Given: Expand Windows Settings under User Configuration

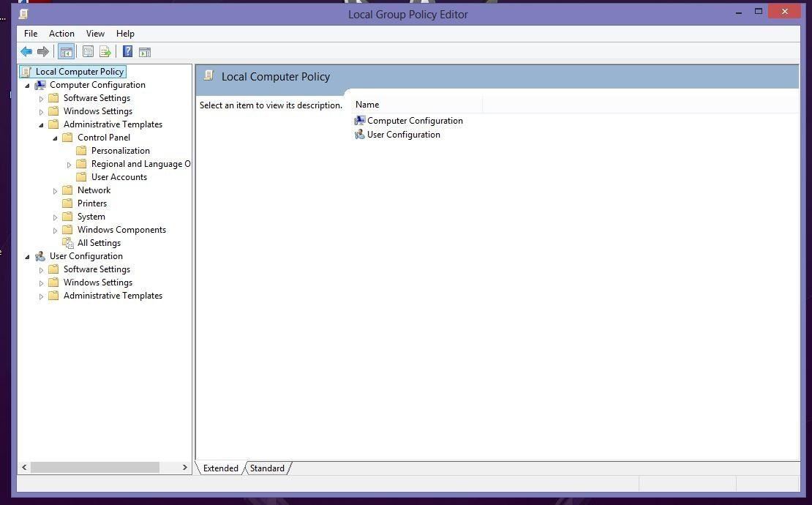Looking at the screenshot, I should [x=42, y=283].
